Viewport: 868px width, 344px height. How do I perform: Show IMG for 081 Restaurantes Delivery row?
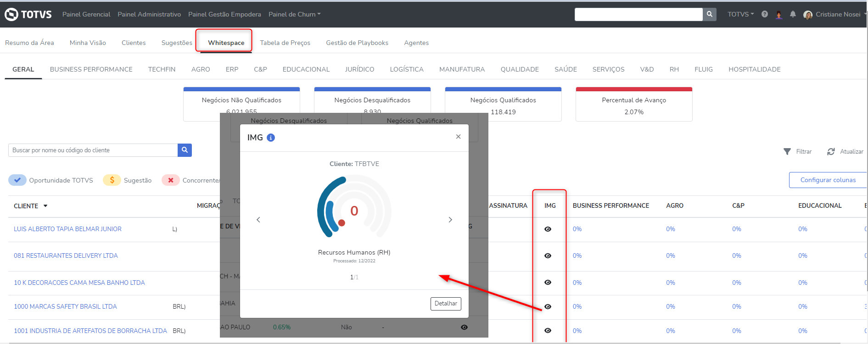click(x=548, y=255)
